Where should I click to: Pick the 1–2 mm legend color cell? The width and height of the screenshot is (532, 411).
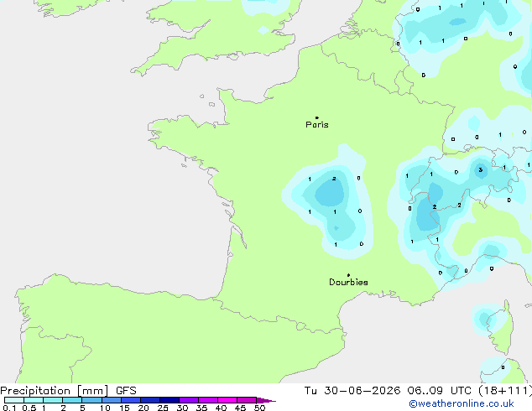(53, 400)
